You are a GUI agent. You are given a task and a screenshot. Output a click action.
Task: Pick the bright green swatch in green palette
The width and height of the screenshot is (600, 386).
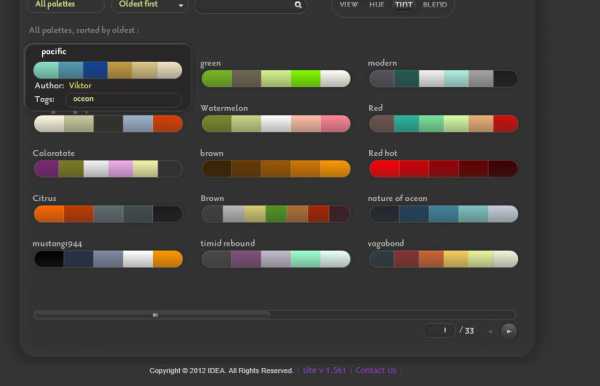(x=305, y=78)
